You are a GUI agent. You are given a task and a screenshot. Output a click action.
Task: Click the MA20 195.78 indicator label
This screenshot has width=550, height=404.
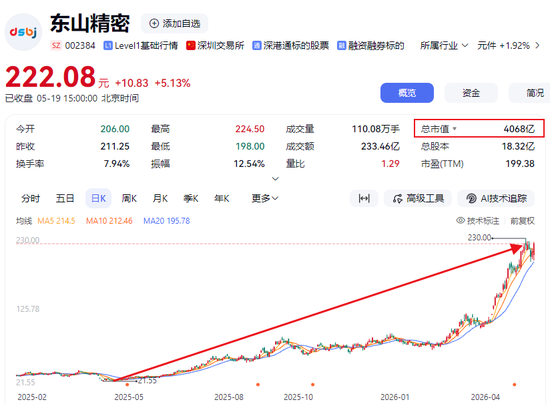(x=167, y=221)
